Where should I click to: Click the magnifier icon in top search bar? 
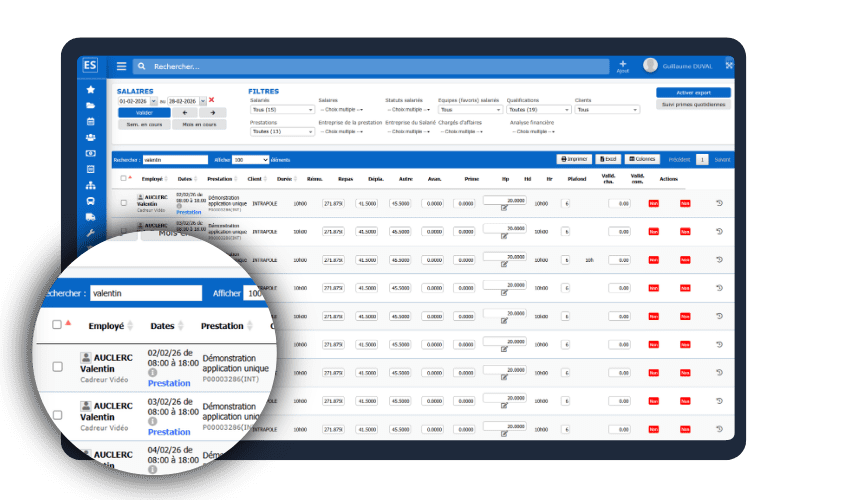click(x=141, y=66)
